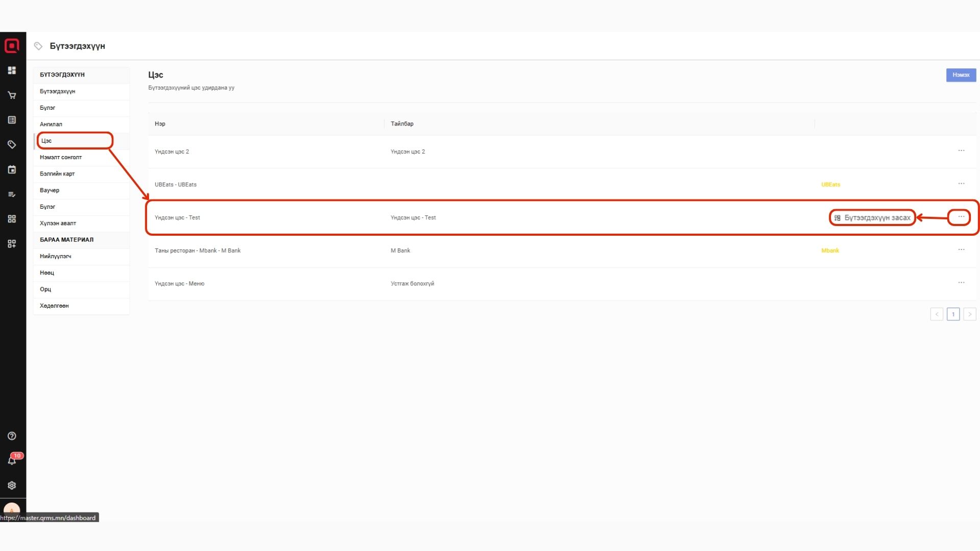980x551 pixels.
Task: Select Ангилал in side menu
Action: [x=51, y=124]
